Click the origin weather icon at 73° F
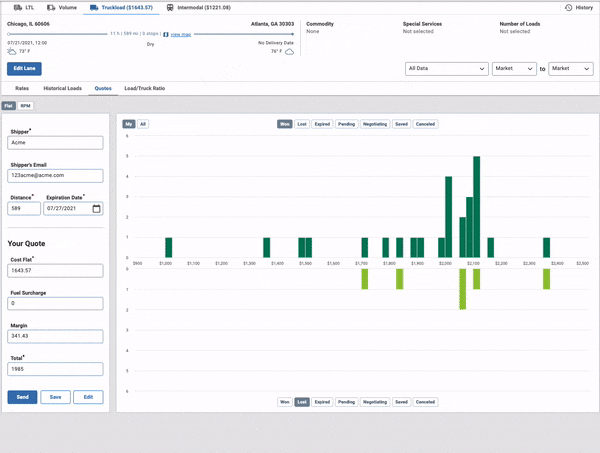This screenshot has height=453, width=600. tap(11, 51)
